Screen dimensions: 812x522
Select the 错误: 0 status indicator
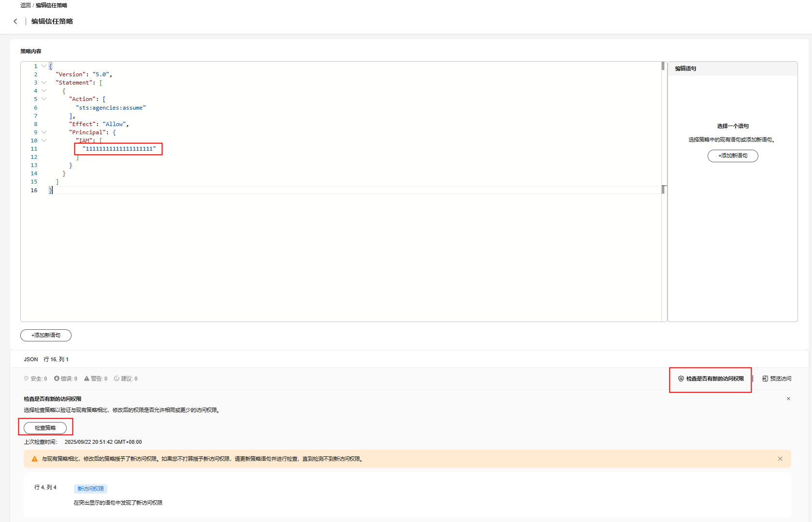(x=66, y=379)
